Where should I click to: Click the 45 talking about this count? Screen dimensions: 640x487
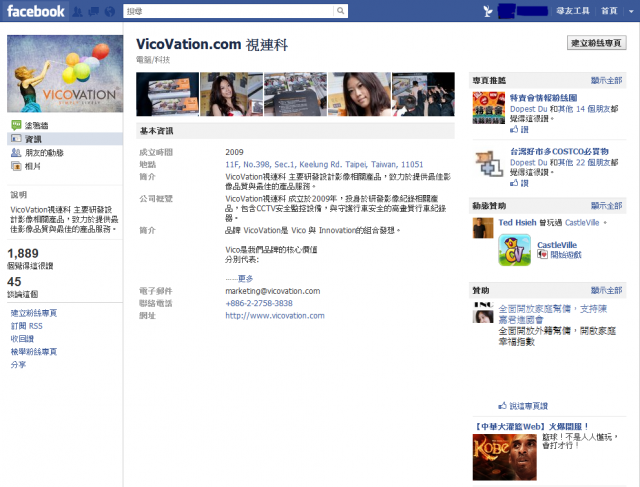tap(14, 282)
